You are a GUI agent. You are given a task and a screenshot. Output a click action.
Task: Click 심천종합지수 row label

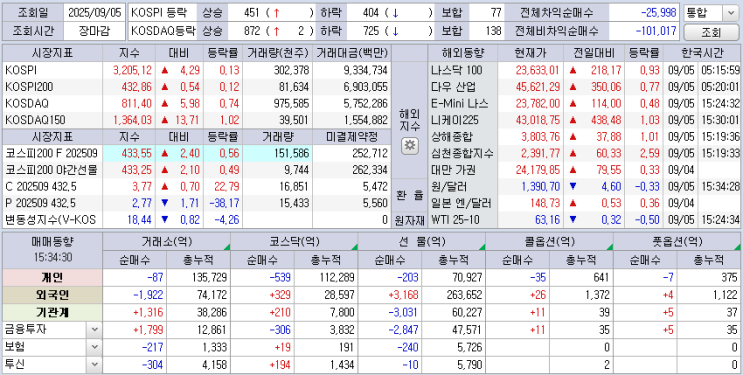pos(462,154)
